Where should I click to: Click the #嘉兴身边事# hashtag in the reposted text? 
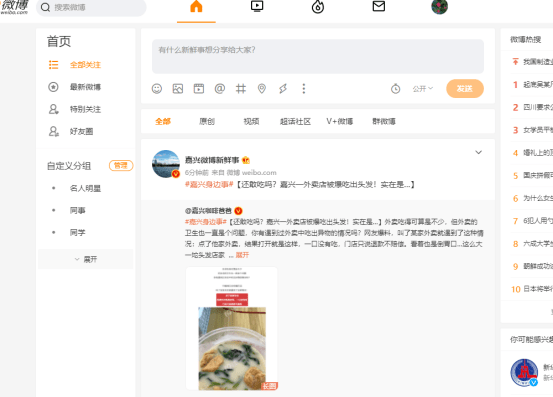pyautogui.click(x=206, y=222)
